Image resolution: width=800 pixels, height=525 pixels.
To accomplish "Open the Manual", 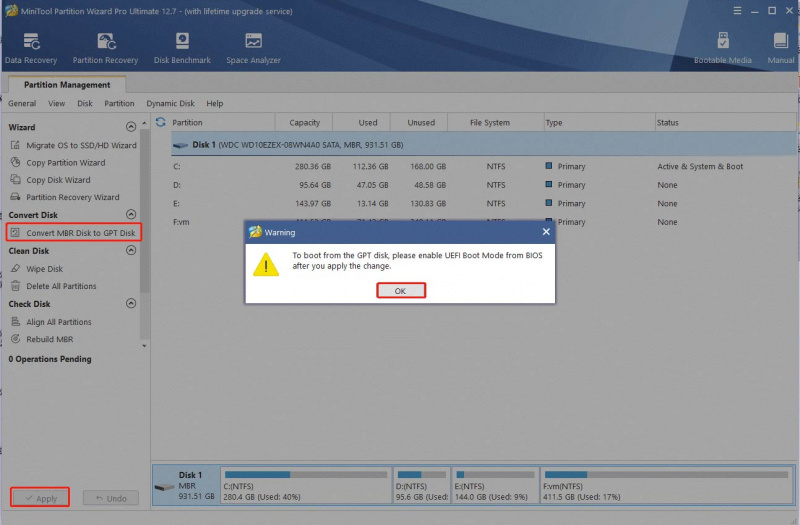I will click(781, 48).
